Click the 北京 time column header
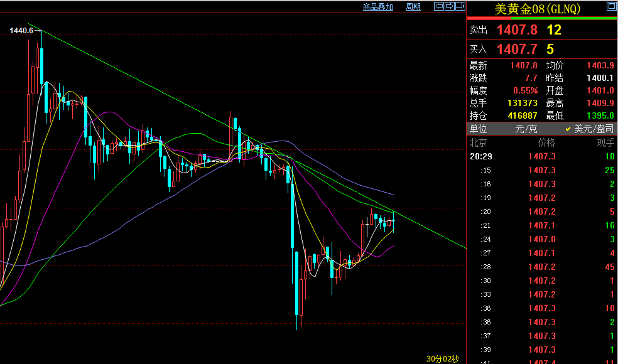The height and width of the screenshot is (364, 618). 478,142
